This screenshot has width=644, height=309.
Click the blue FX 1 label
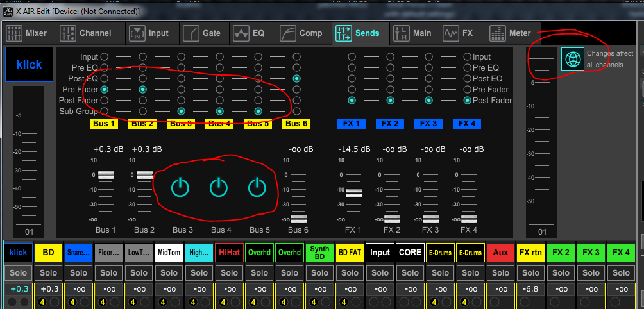(352, 124)
